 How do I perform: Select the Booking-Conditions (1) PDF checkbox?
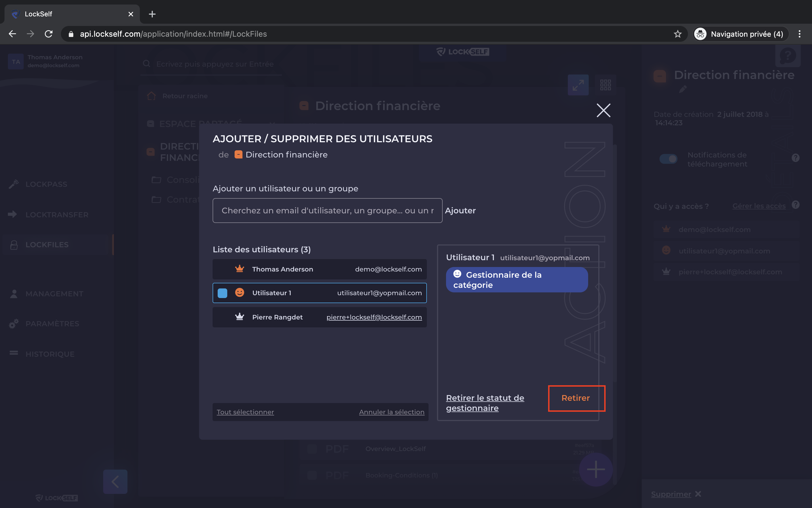(312, 476)
